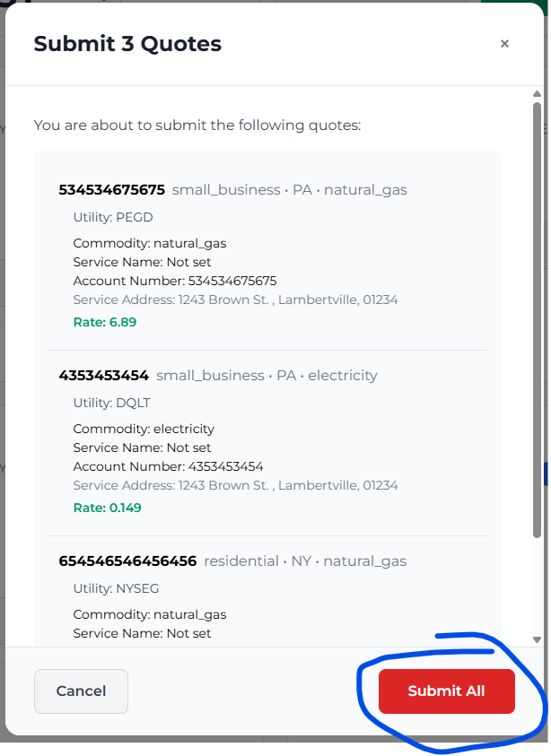551x756 pixels.
Task: Click the Commodity: electricity line
Action: pos(144,429)
